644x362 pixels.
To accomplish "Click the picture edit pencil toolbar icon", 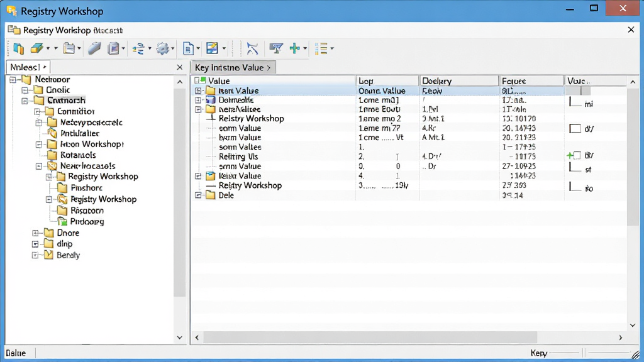I will coord(213,48).
